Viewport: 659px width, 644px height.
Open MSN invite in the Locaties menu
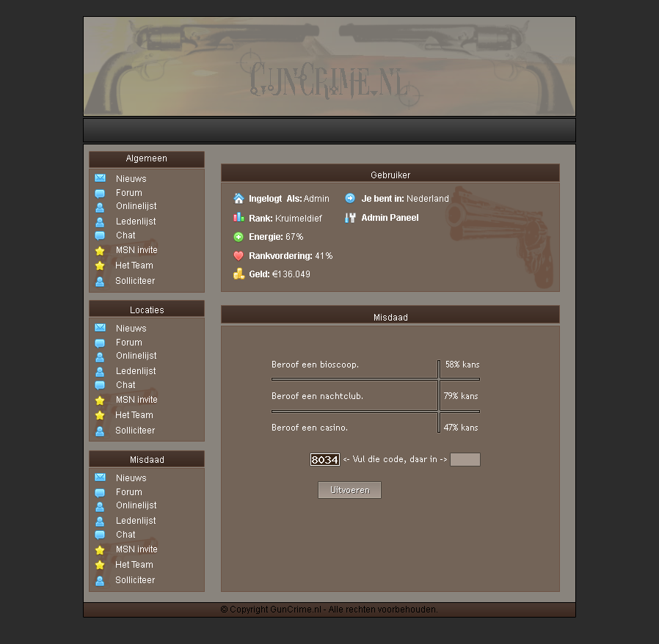[136, 400]
